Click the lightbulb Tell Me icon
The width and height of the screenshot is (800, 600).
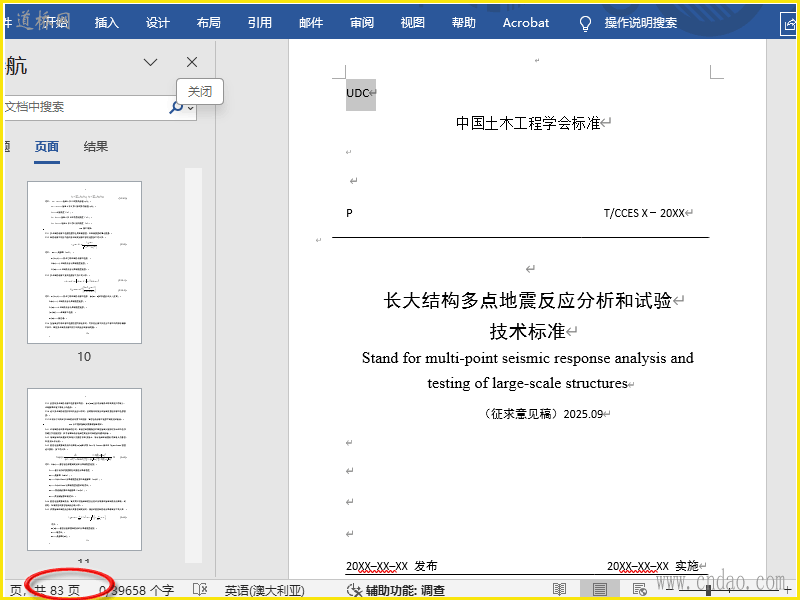point(586,23)
